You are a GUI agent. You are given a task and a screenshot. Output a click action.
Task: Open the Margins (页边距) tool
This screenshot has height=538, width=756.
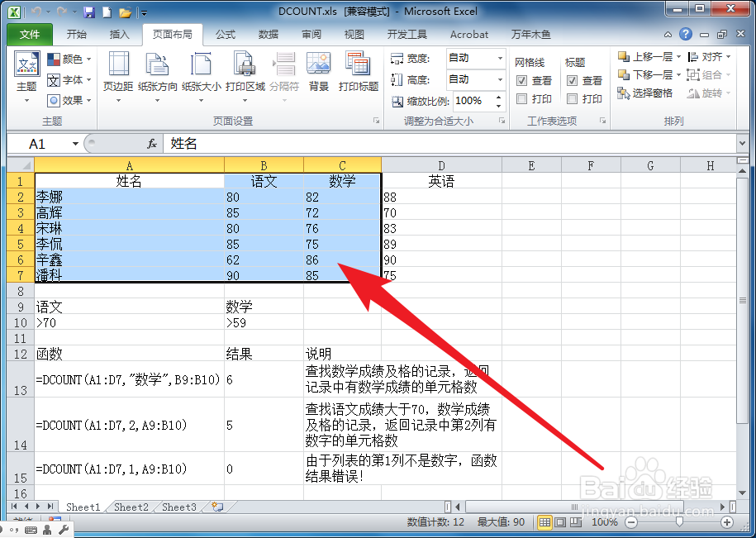click(x=118, y=74)
